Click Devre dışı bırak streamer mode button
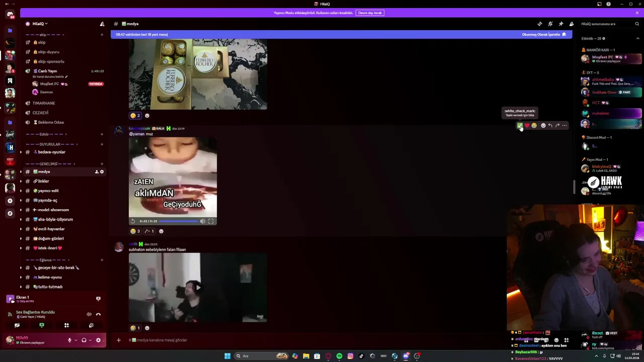This screenshot has width=644, height=362. click(x=370, y=13)
